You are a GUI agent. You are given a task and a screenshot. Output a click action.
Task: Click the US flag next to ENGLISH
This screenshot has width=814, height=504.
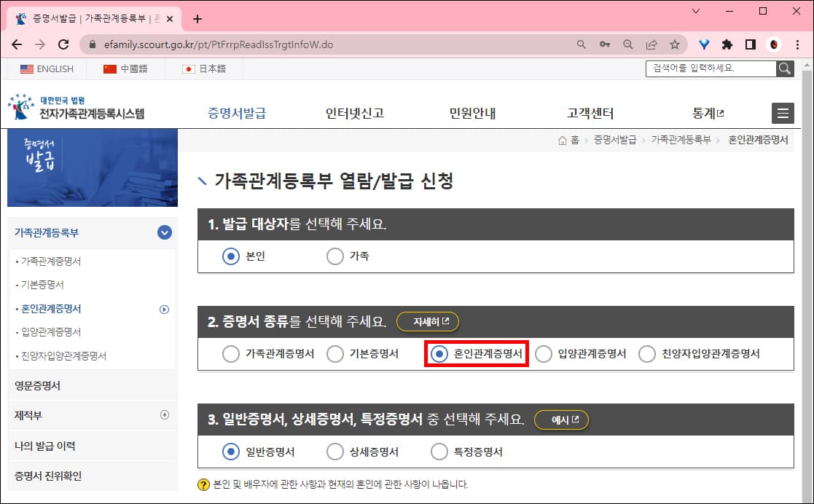coord(27,68)
